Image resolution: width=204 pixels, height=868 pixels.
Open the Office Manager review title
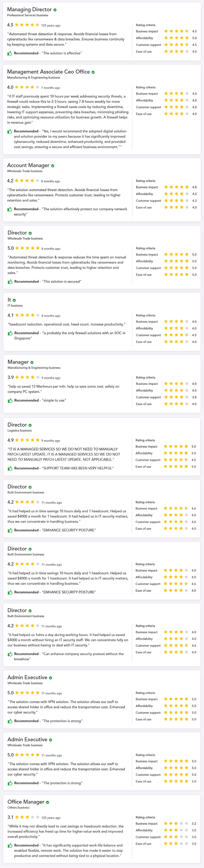[x=26, y=802]
